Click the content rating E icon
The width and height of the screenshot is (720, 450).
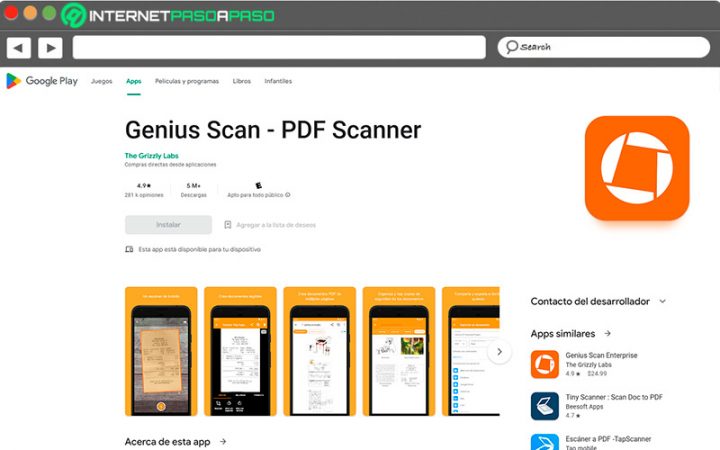click(259, 186)
